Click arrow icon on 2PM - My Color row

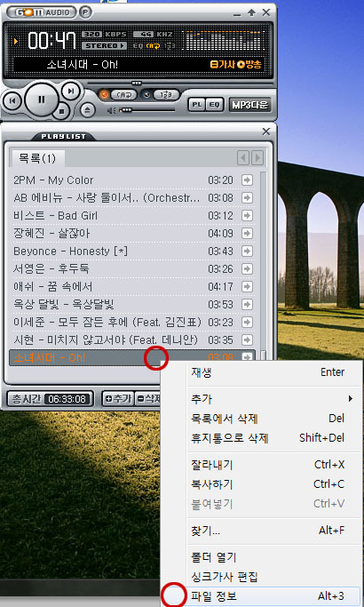[x=247, y=180]
